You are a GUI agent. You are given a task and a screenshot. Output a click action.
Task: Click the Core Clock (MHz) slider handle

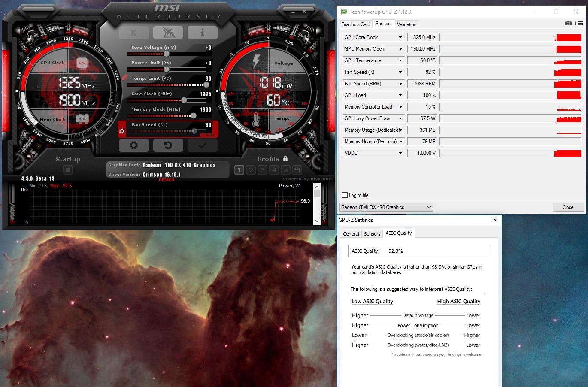[184, 100]
